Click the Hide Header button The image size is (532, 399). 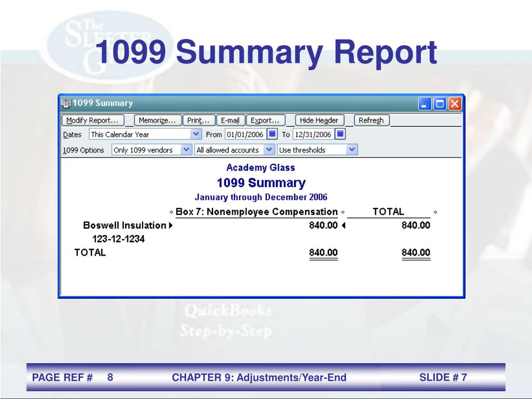coord(320,120)
